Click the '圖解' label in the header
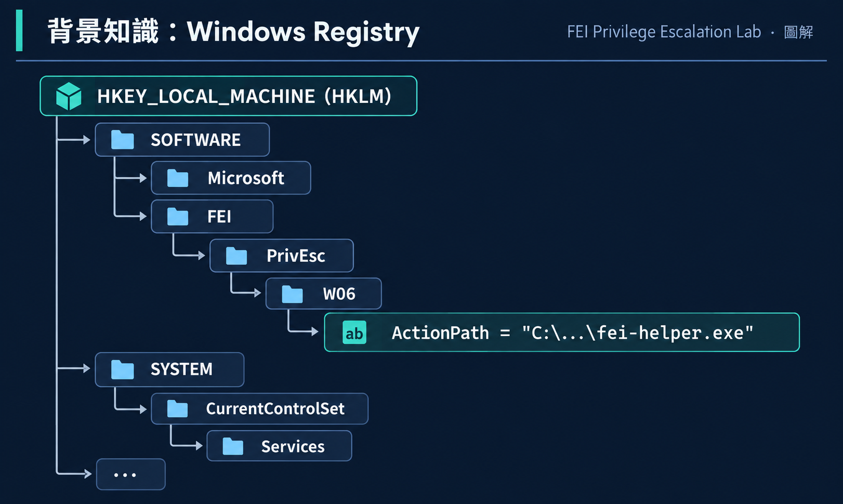Image resolution: width=843 pixels, height=504 pixels. [x=798, y=32]
